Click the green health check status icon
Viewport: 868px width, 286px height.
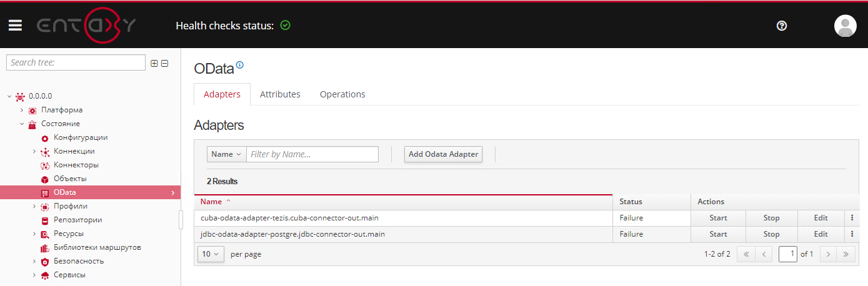[285, 26]
